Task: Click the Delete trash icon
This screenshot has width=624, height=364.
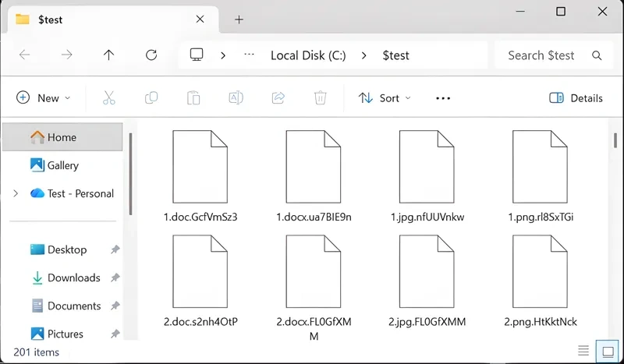Action: 320,98
